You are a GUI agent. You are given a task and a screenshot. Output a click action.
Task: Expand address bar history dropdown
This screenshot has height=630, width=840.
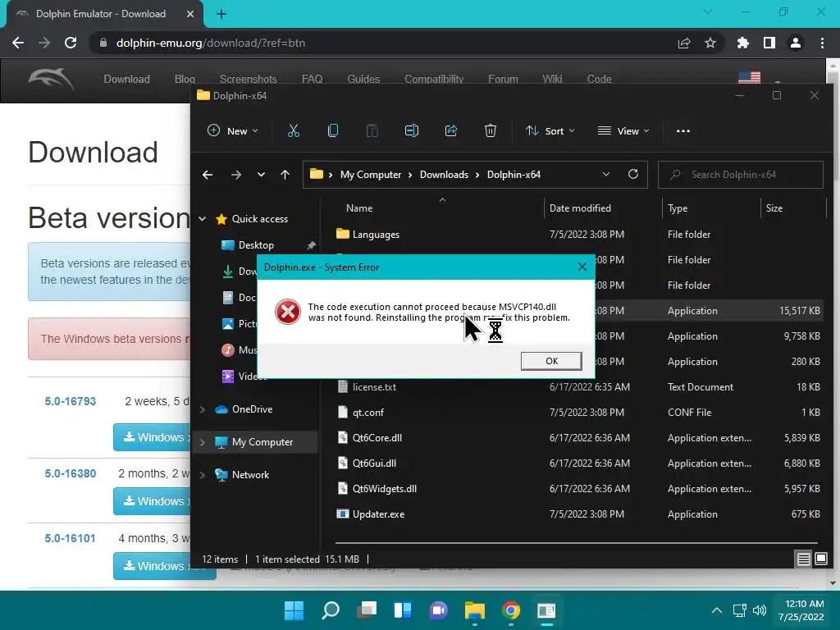point(606,174)
